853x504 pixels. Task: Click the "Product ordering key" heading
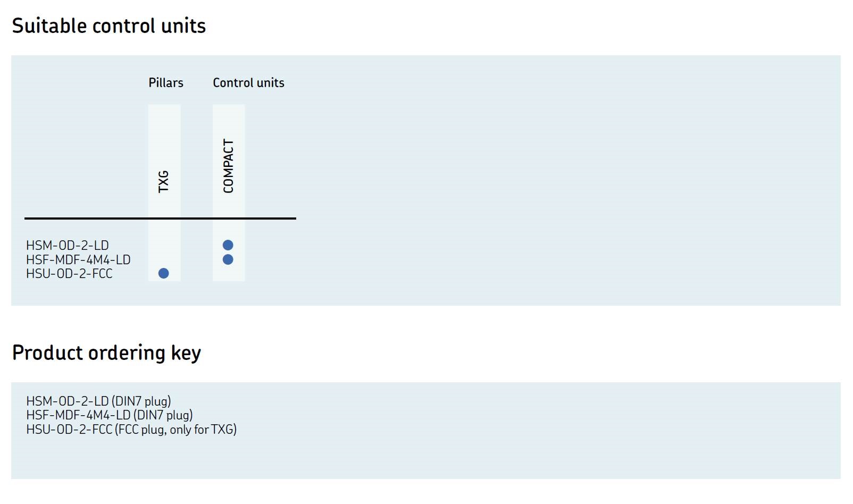106,353
